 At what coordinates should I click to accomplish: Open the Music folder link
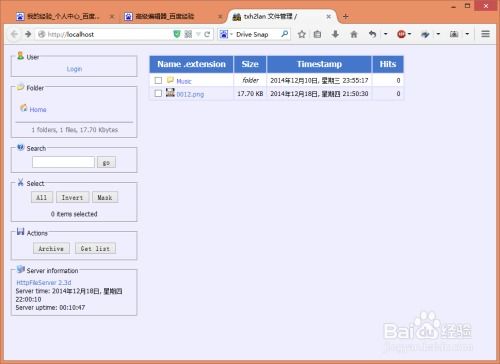184,81
